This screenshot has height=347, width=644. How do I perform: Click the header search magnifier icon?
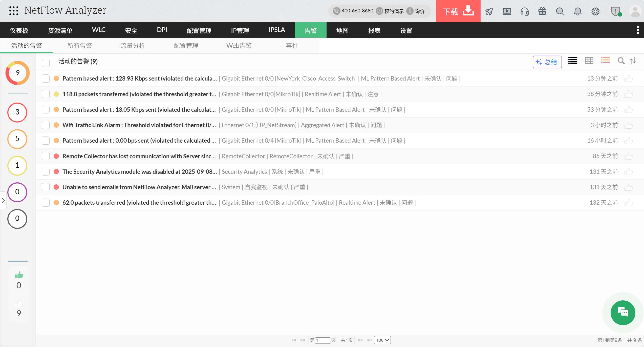pos(560,11)
